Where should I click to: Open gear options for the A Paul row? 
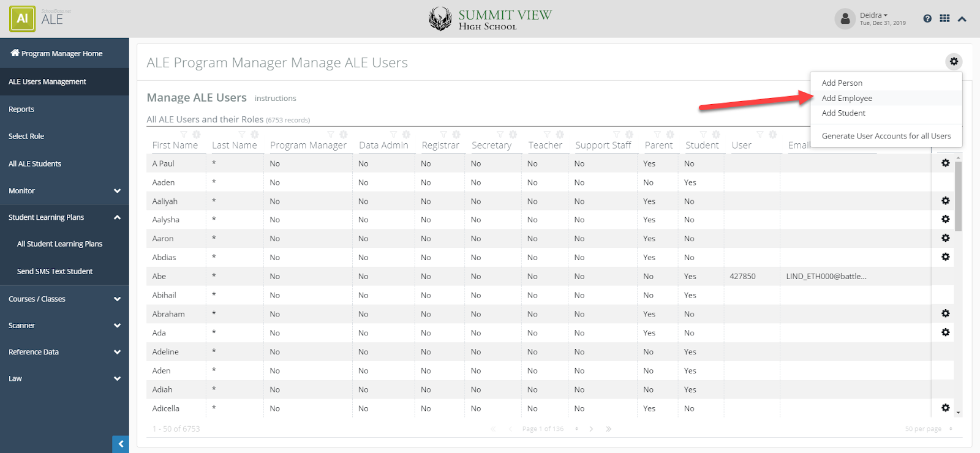(946, 163)
